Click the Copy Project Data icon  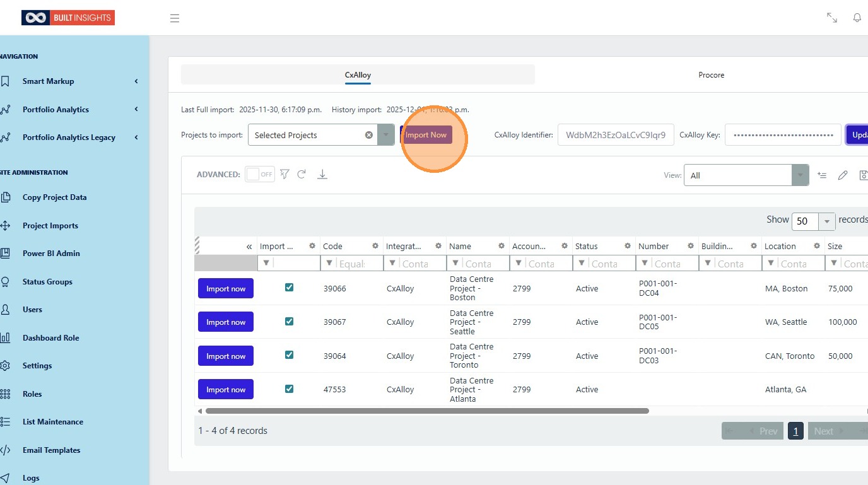pyautogui.click(x=5, y=197)
